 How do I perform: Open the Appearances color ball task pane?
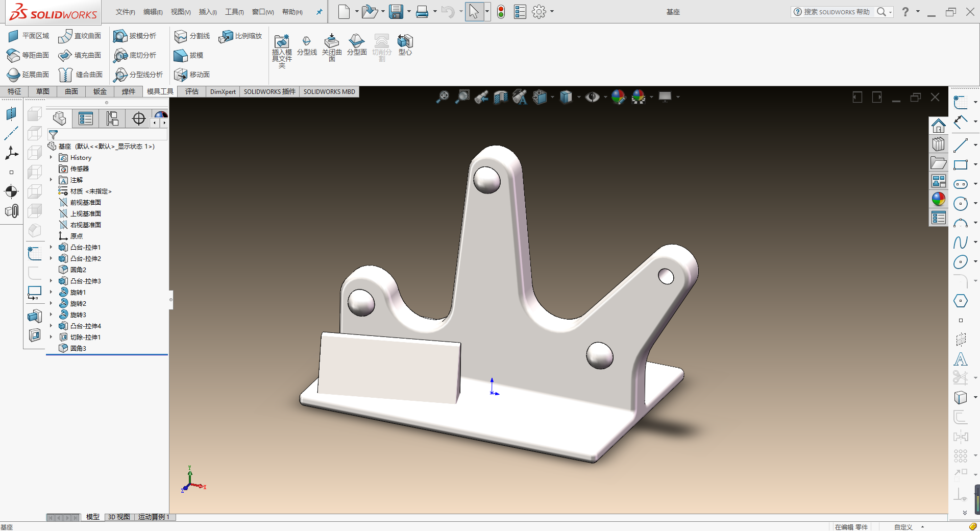click(x=938, y=199)
